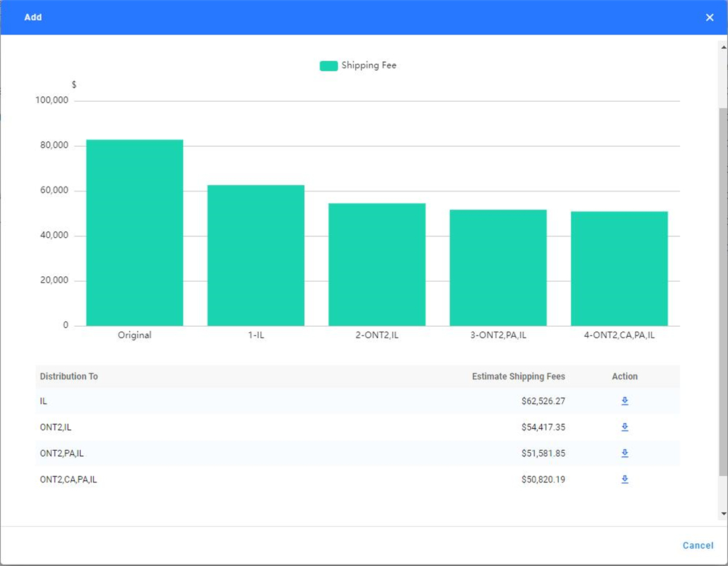
Task: Click the 80,000 y-axis label
Action: click(54, 146)
